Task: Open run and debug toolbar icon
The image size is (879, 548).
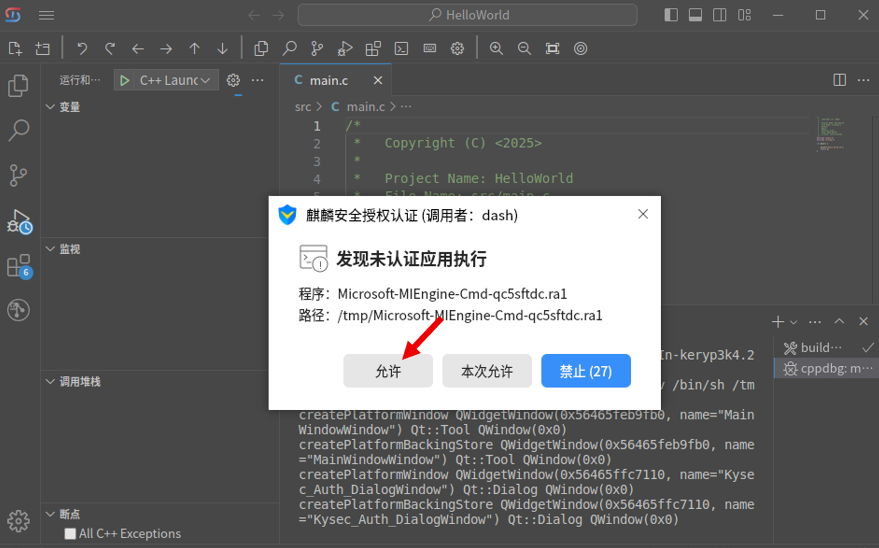Action: point(345,49)
